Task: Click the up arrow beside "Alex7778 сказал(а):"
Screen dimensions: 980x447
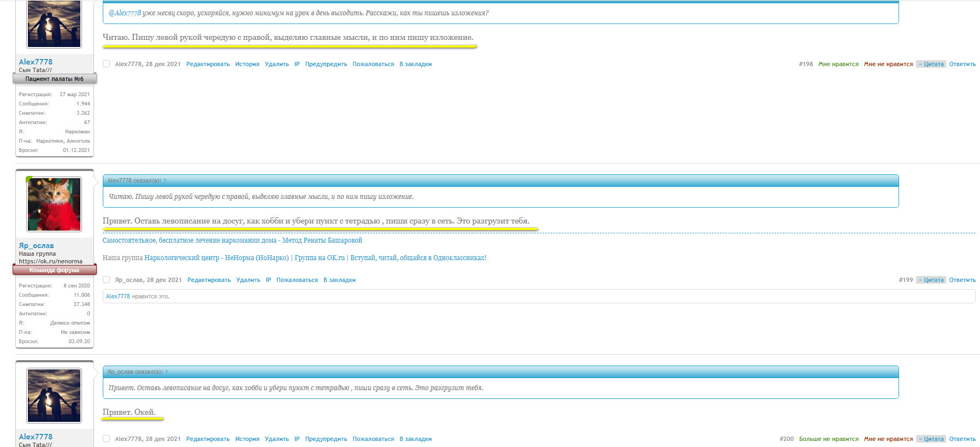Action: click(165, 180)
